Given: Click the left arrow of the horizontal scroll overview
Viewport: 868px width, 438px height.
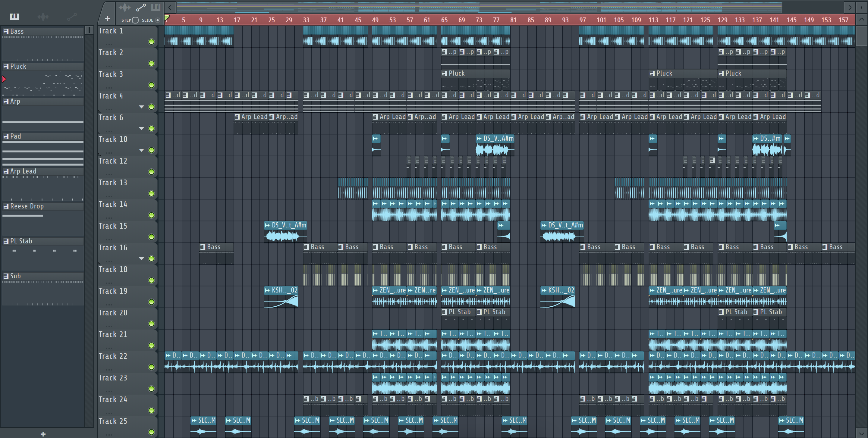Looking at the screenshot, I should click(x=170, y=7).
